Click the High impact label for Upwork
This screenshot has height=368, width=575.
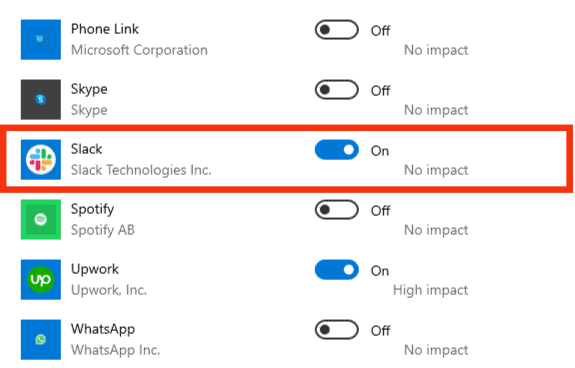pyautogui.click(x=431, y=290)
